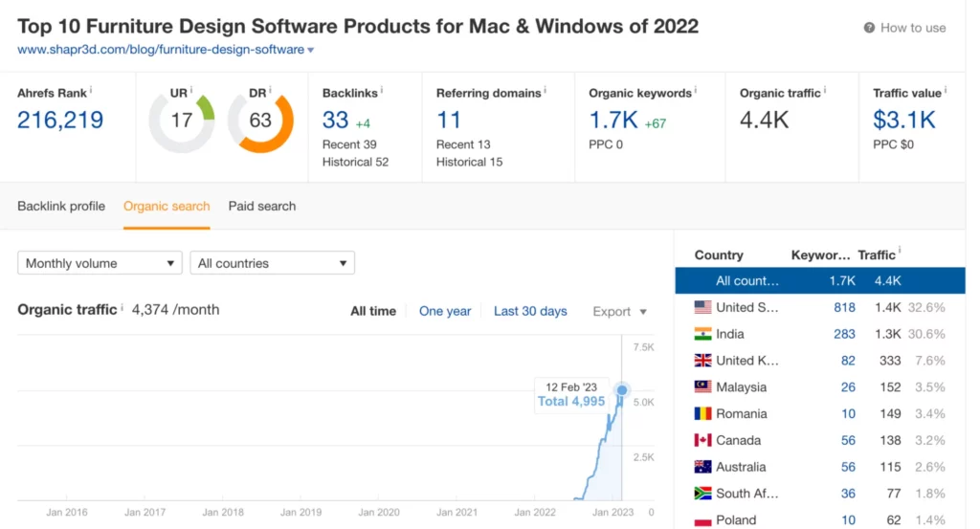Click the info icon beside Referring domains
This screenshot has width=980, height=529.
pyautogui.click(x=544, y=91)
